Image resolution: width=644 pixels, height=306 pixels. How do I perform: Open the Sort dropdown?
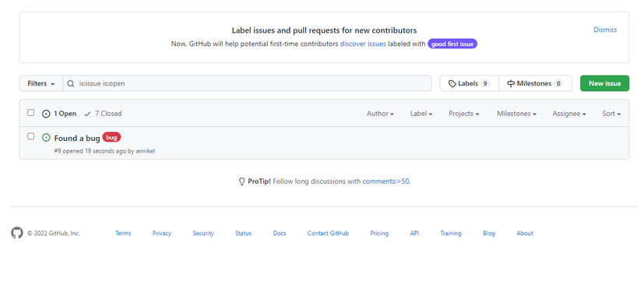[611, 114]
